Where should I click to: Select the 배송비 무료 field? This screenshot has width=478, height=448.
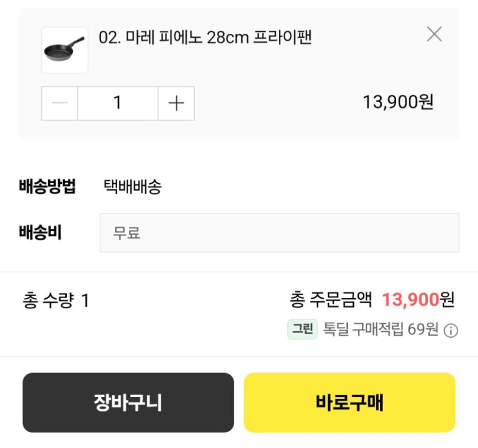279,233
